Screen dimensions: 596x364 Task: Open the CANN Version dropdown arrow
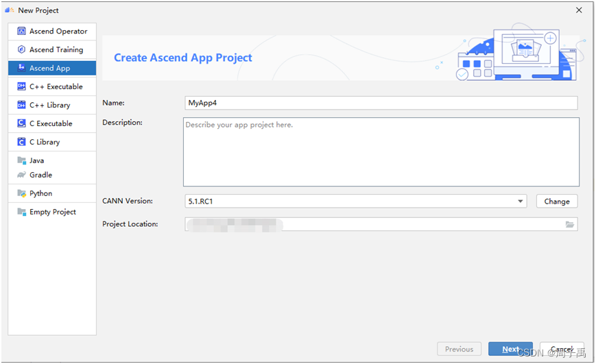(x=520, y=201)
